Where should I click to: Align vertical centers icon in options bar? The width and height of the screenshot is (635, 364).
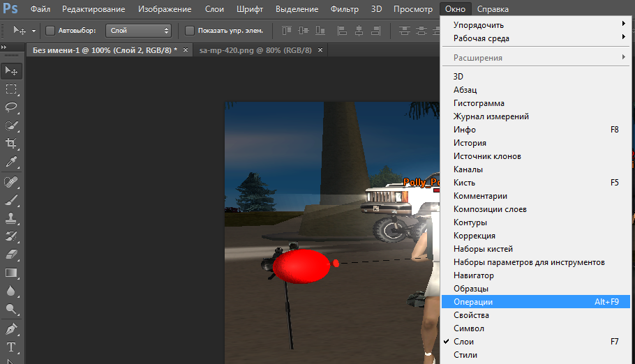click(304, 31)
